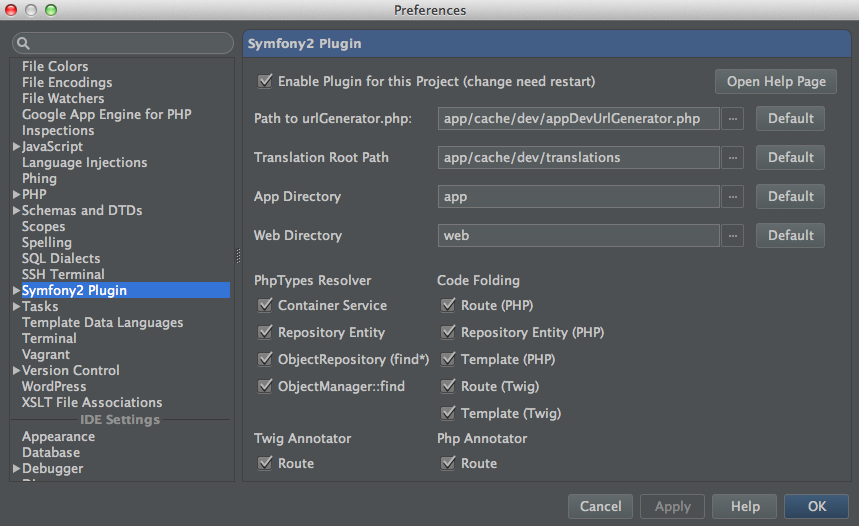Open File Colors settings

pos(55,66)
